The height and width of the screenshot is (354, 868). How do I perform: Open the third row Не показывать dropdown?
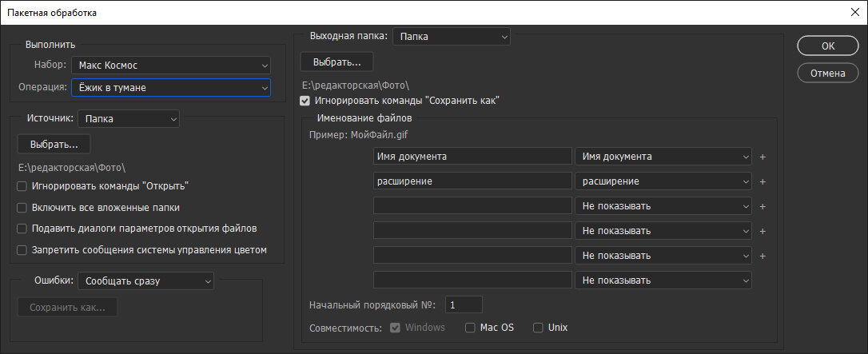[663, 205]
